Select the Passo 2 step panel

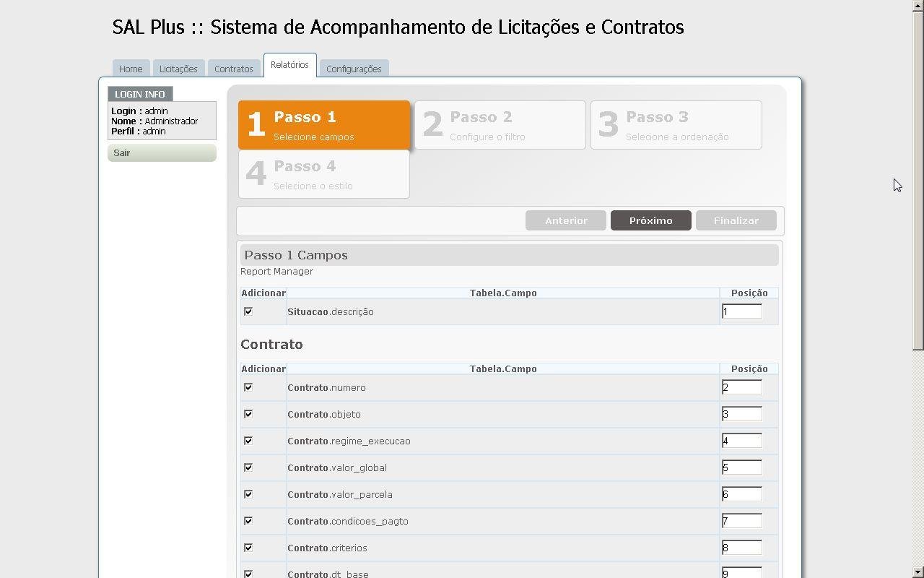click(x=500, y=124)
